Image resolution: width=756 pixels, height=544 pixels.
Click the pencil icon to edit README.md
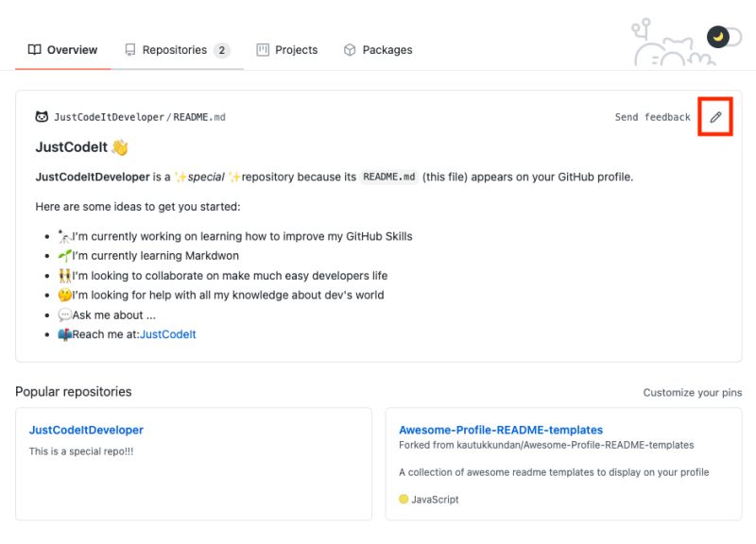pos(716,117)
